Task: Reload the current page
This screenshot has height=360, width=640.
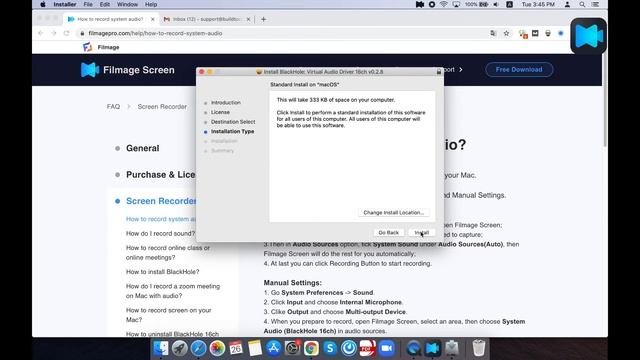Action: (x=67, y=33)
